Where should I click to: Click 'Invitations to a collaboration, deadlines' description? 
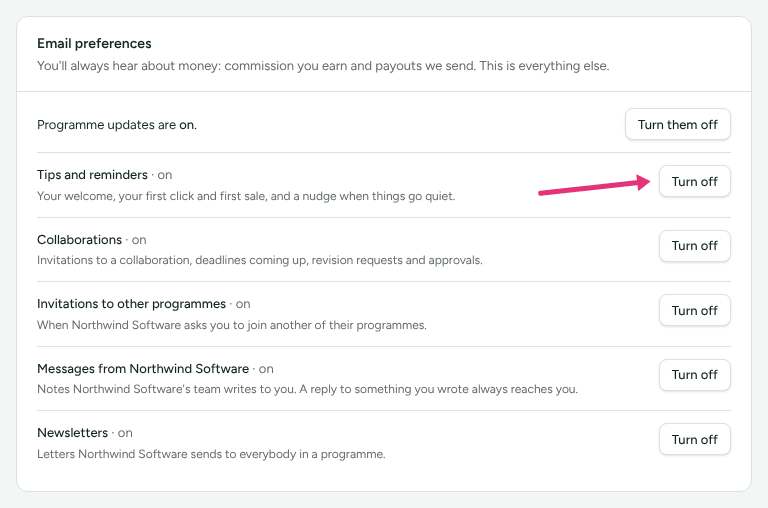click(x=260, y=260)
